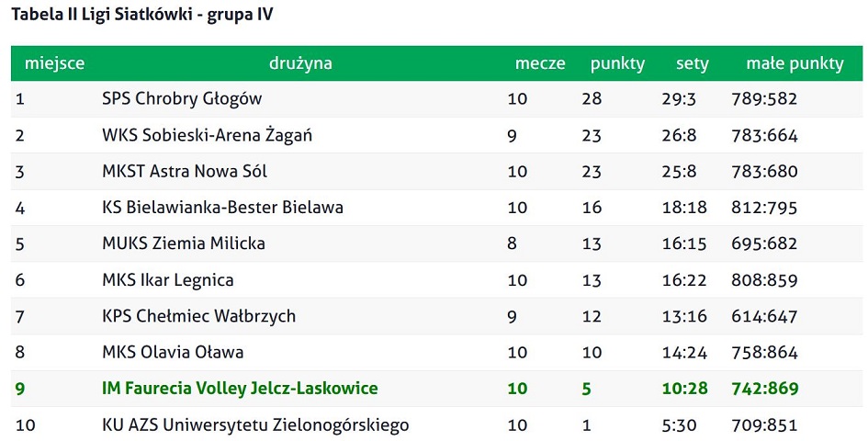Select the 'sety' column header

coord(692,64)
